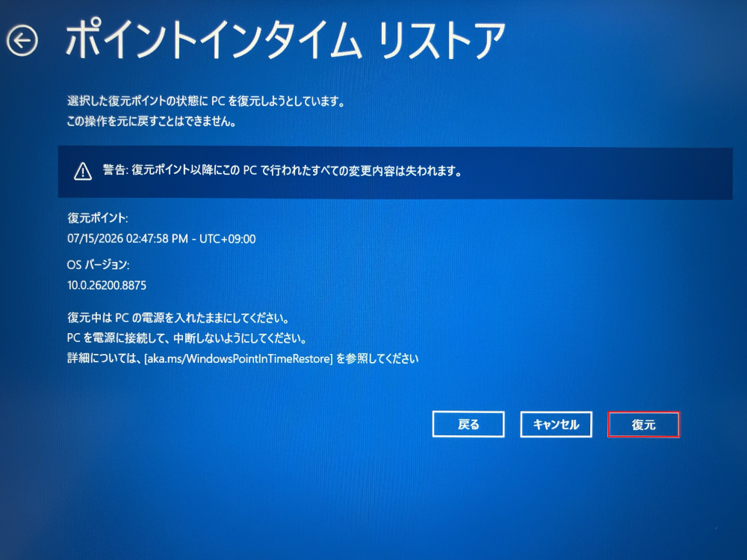Click the OS バージョン: label
747x560 pixels.
pos(98,265)
